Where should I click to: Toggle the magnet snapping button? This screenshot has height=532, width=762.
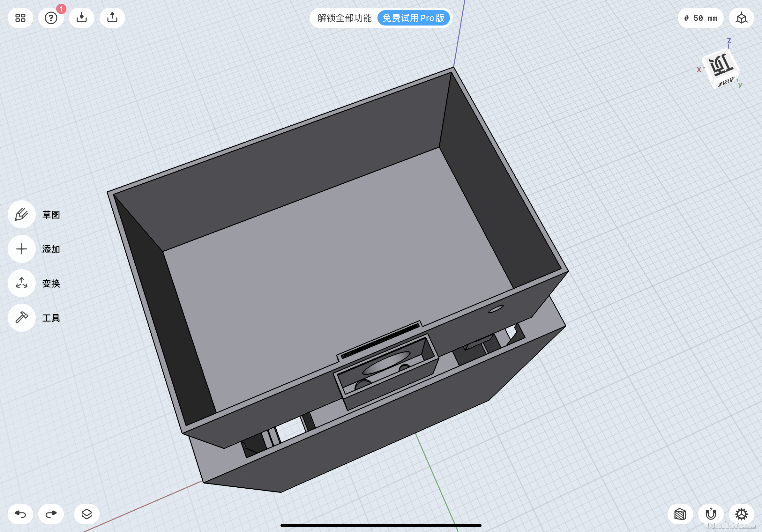tap(711, 514)
